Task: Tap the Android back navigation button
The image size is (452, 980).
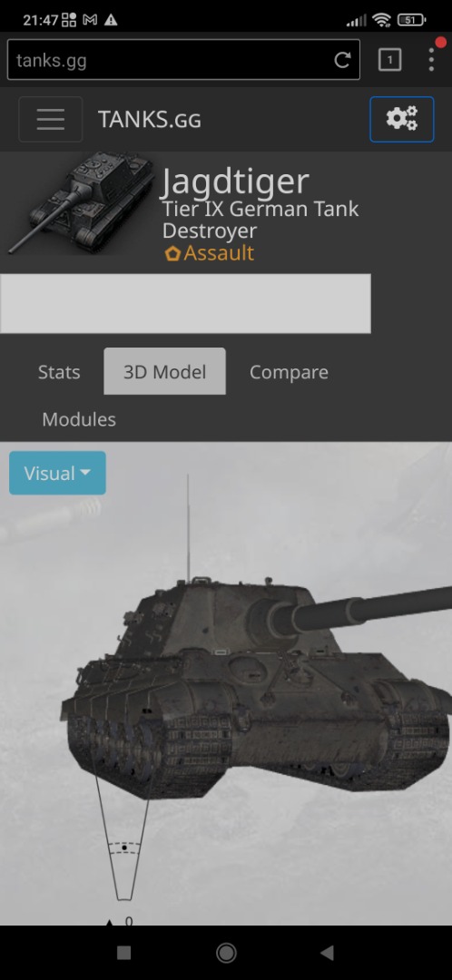Action: [x=327, y=953]
